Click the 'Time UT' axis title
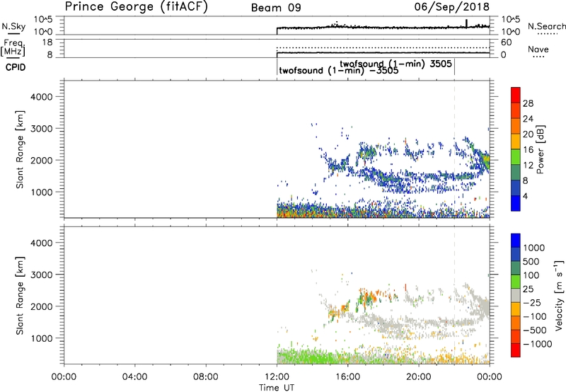The width and height of the screenshot is (566, 392). [x=277, y=388]
